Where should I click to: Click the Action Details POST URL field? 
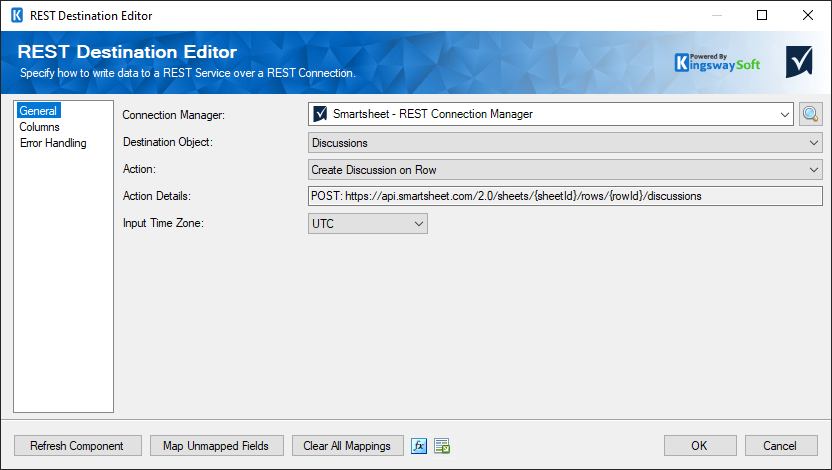point(565,196)
